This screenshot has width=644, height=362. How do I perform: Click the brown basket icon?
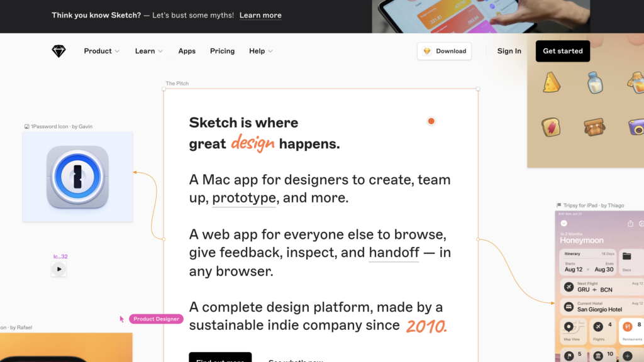click(594, 127)
